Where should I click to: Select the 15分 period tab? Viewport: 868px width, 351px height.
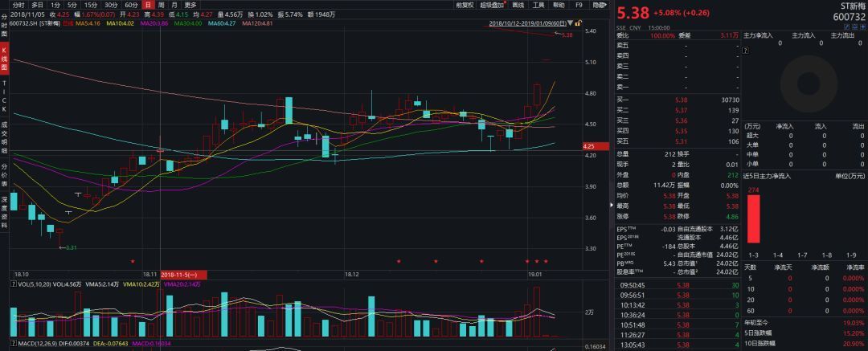[x=91, y=5]
